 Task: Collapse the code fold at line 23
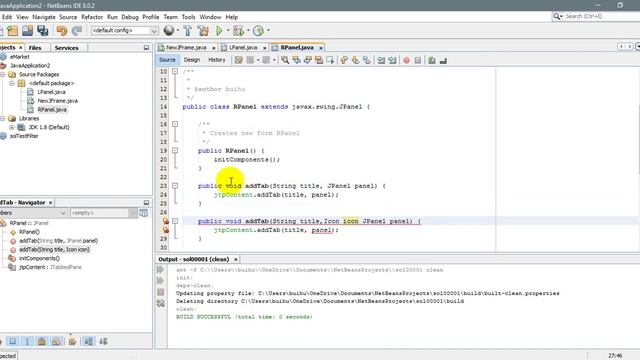coord(175,186)
